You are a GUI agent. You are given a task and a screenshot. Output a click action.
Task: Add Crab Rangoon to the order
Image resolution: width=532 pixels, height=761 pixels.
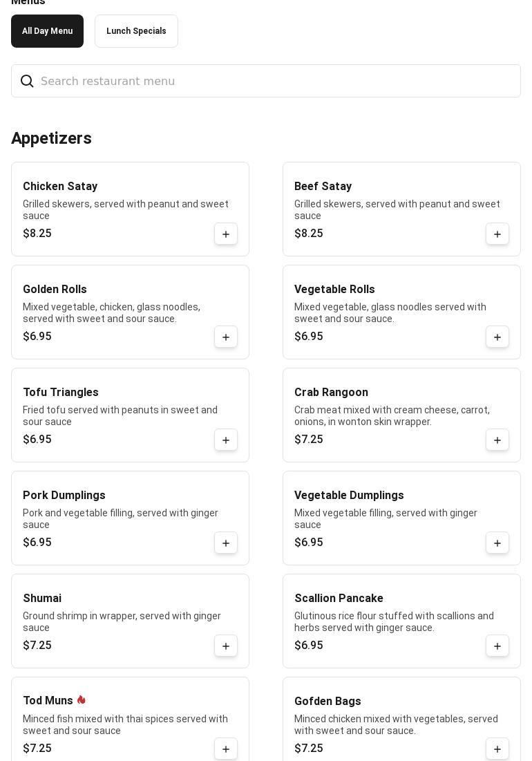point(497,440)
